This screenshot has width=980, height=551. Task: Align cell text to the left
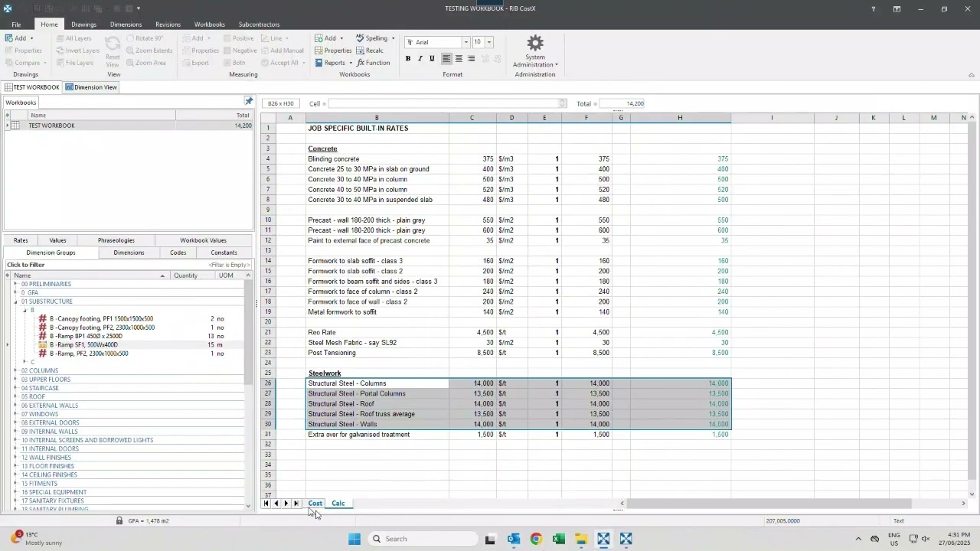coord(446,59)
